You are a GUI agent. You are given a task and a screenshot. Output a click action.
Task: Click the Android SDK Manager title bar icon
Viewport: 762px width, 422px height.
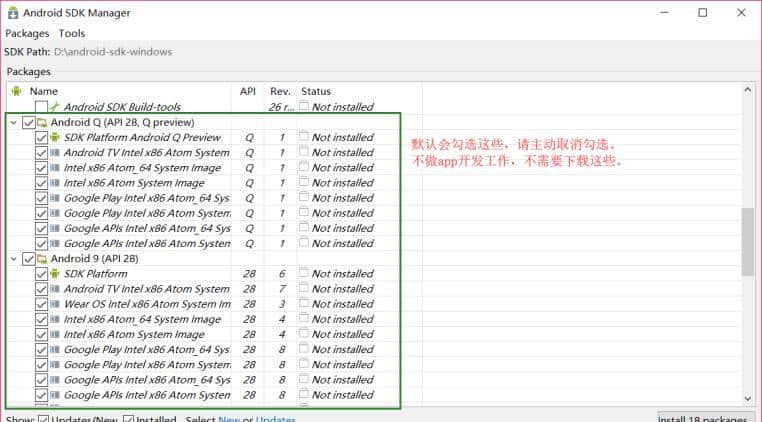click(13, 12)
